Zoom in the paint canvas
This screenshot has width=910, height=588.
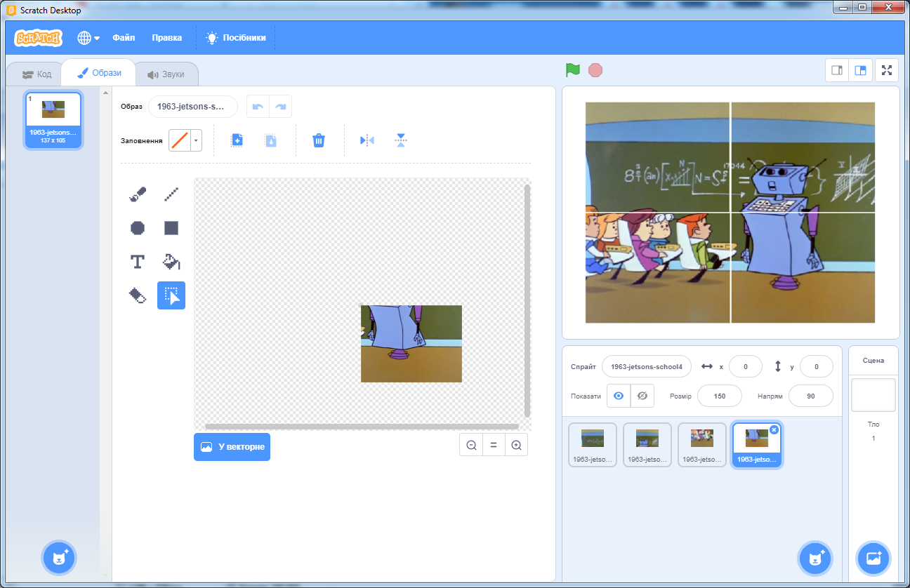(x=516, y=445)
